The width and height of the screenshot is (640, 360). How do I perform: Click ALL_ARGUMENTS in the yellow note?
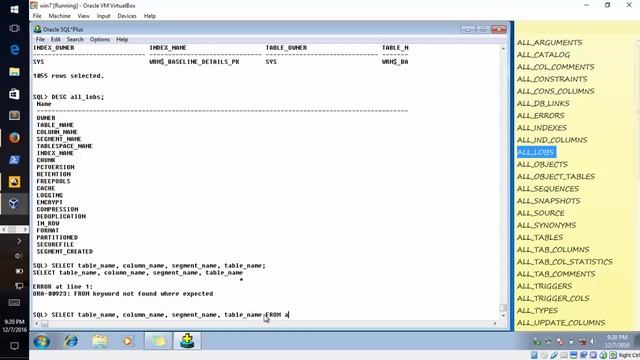pyautogui.click(x=549, y=42)
